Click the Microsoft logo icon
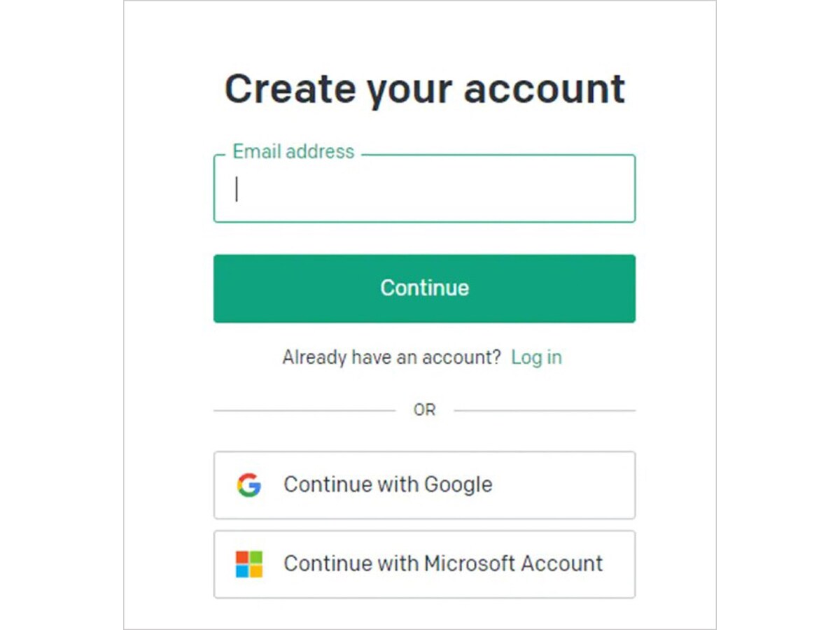This screenshot has height=630, width=840. pyautogui.click(x=248, y=564)
